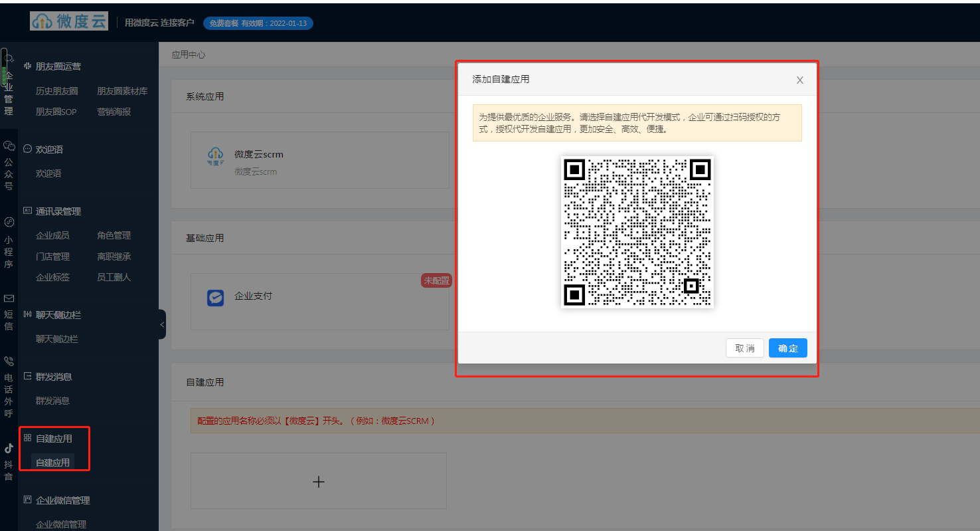Screen dimensions: 980x531
Task: Open 离职继承 menu item
Action: coord(114,257)
